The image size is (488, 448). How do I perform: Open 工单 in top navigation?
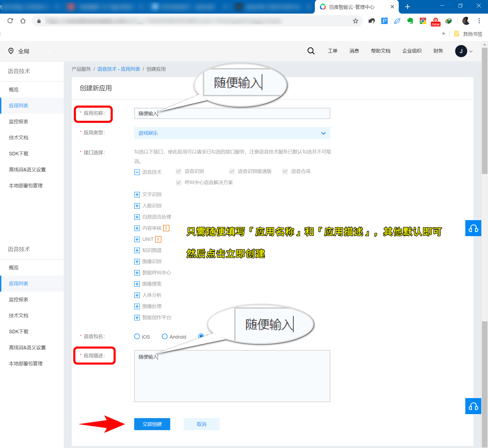pos(332,51)
